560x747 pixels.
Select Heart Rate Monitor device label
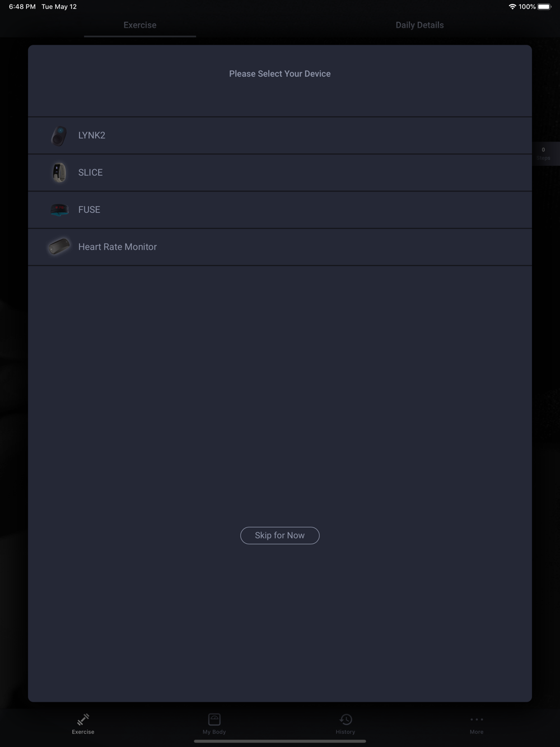click(x=118, y=247)
